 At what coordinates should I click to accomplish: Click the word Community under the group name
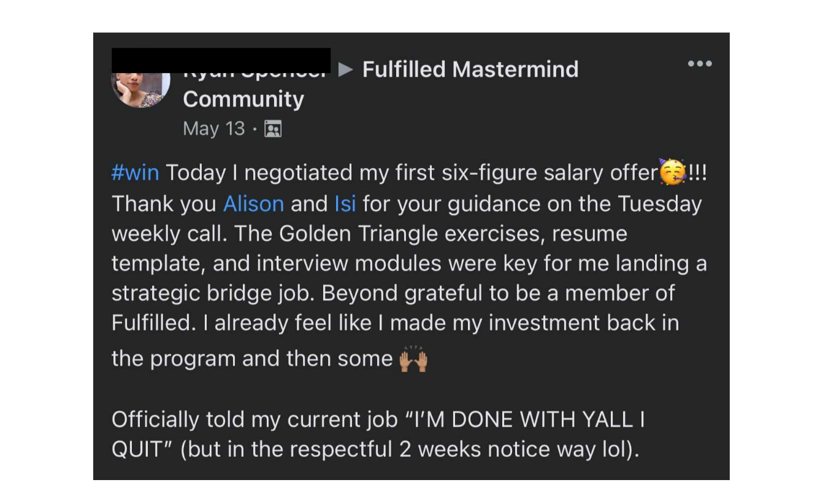pyautogui.click(x=243, y=99)
